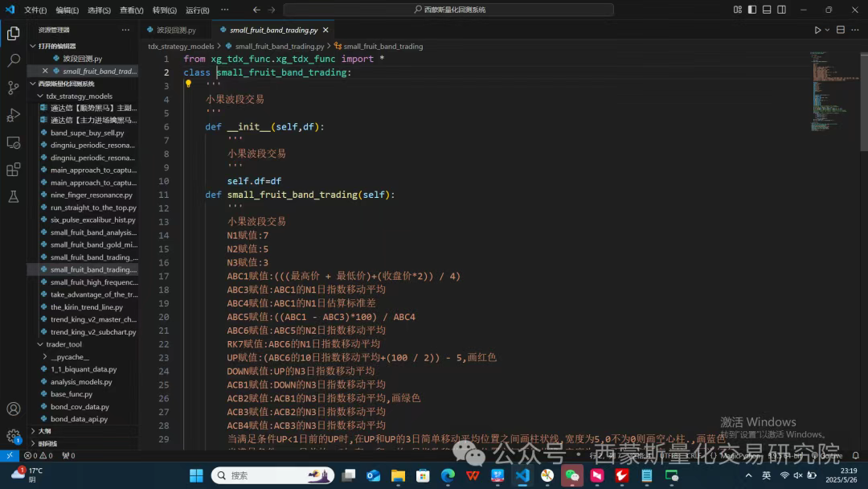Collapse the 西蒙斯量化回测系统 workspace section

(x=83, y=84)
